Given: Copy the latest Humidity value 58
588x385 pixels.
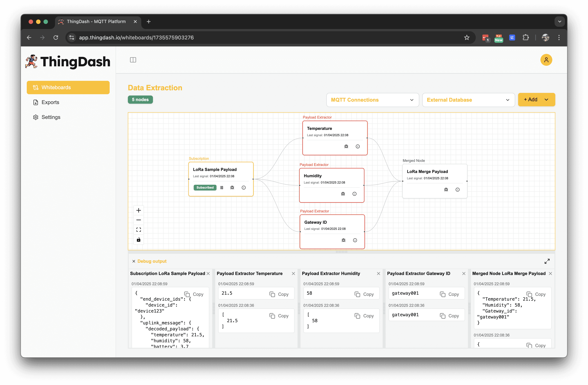Looking at the screenshot, I should 364,294.
